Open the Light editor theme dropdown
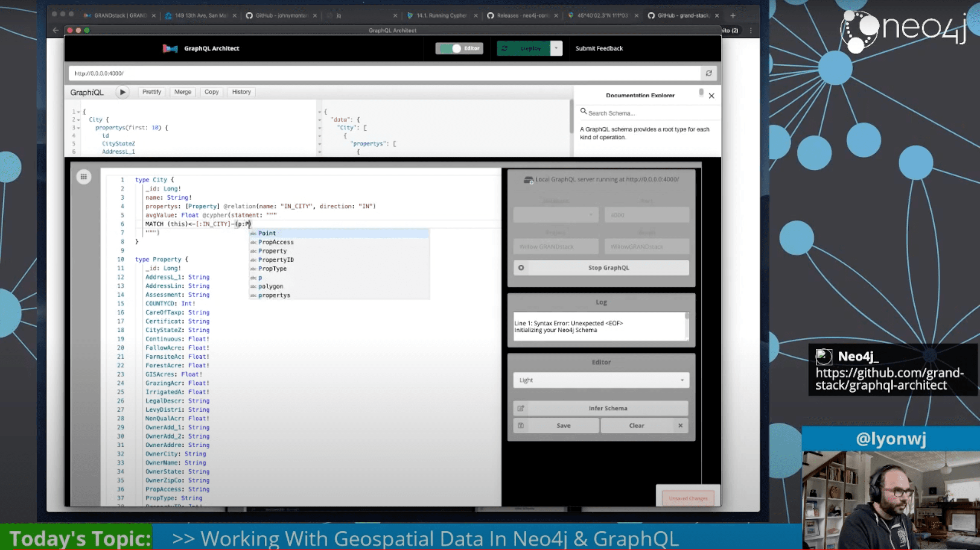The image size is (980, 550). point(601,380)
